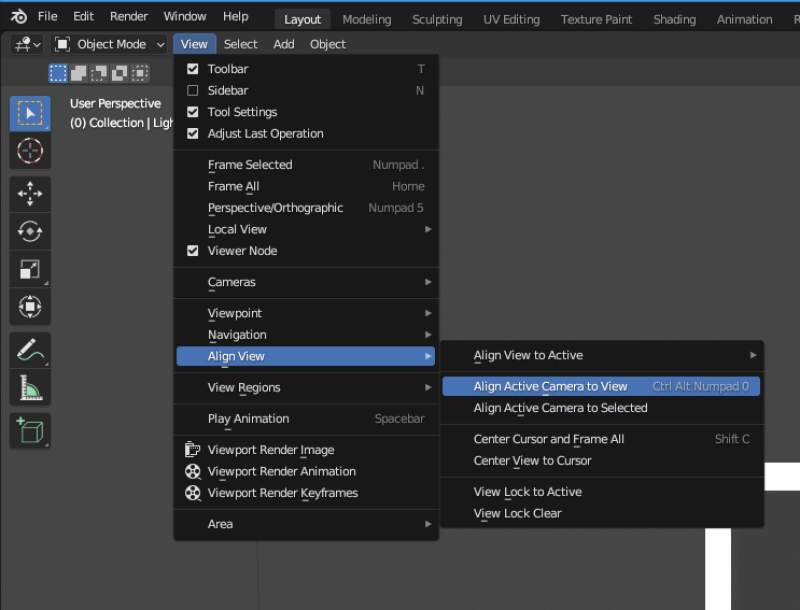The width and height of the screenshot is (800, 610).
Task: Pick the Annotate tool
Action: (30, 350)
